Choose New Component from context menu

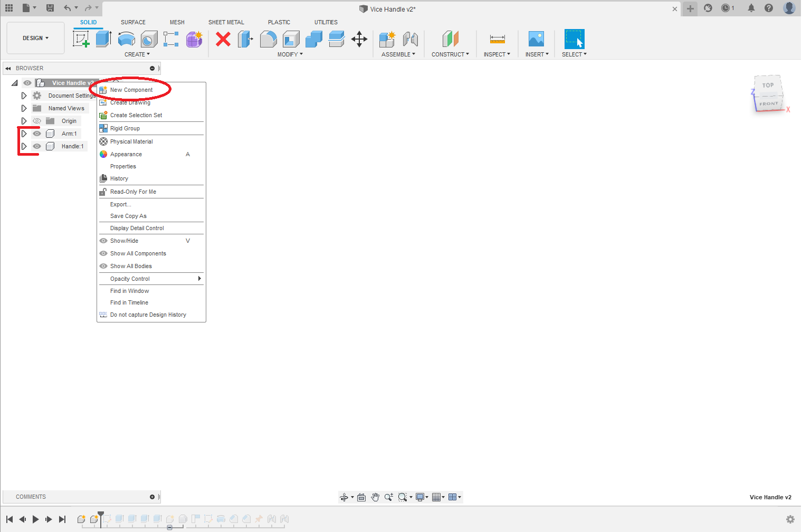[131, 89]
